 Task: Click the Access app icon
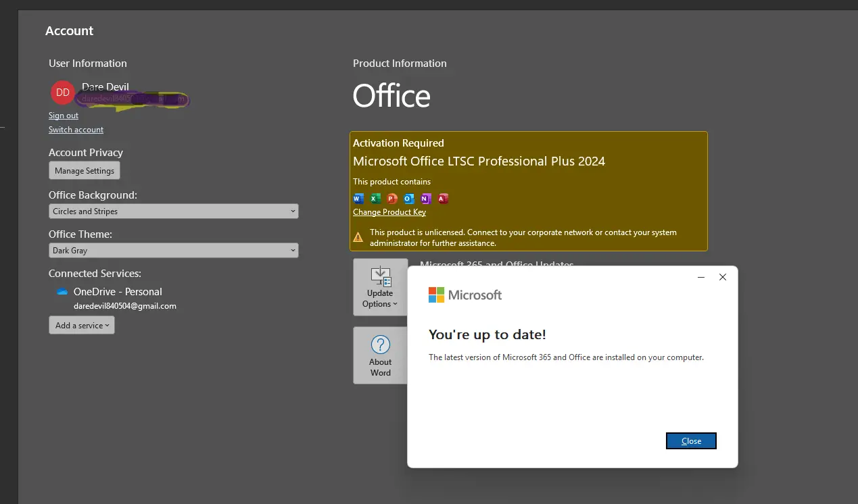443,199
